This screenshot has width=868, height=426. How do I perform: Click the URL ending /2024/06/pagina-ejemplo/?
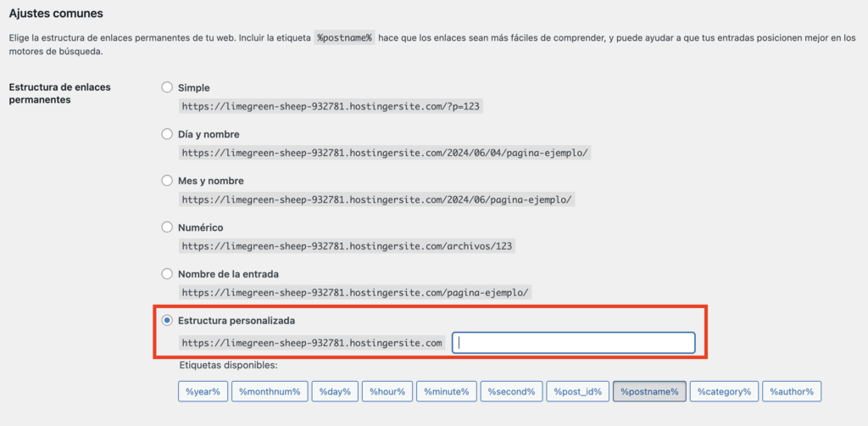(377, 199)
